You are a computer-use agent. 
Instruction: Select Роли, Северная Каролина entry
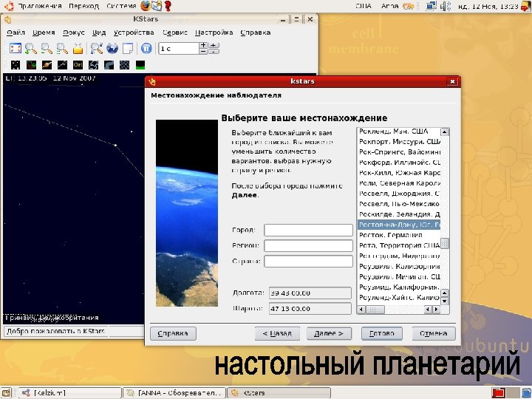399,183
